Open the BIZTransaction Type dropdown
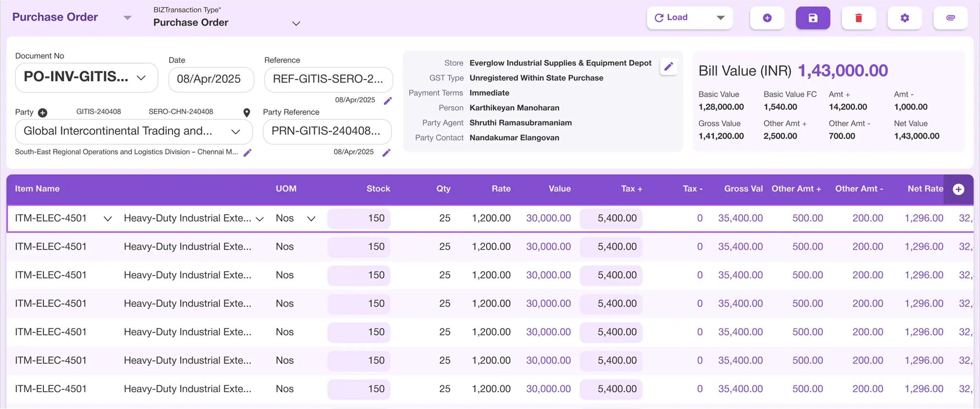This screenshot has width=980, height=409. pyautogui.click(x=296, y=24)
